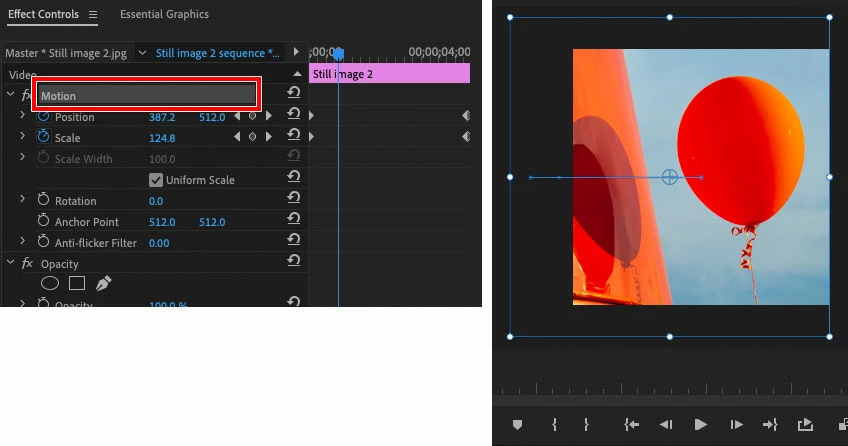Go to the next Position keyframe

[269, 116]
